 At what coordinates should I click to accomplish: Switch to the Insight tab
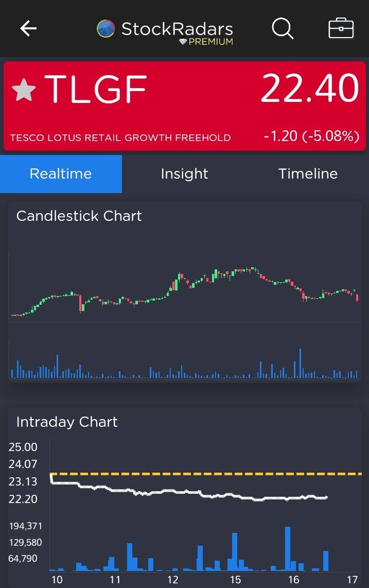pos(184,174)
